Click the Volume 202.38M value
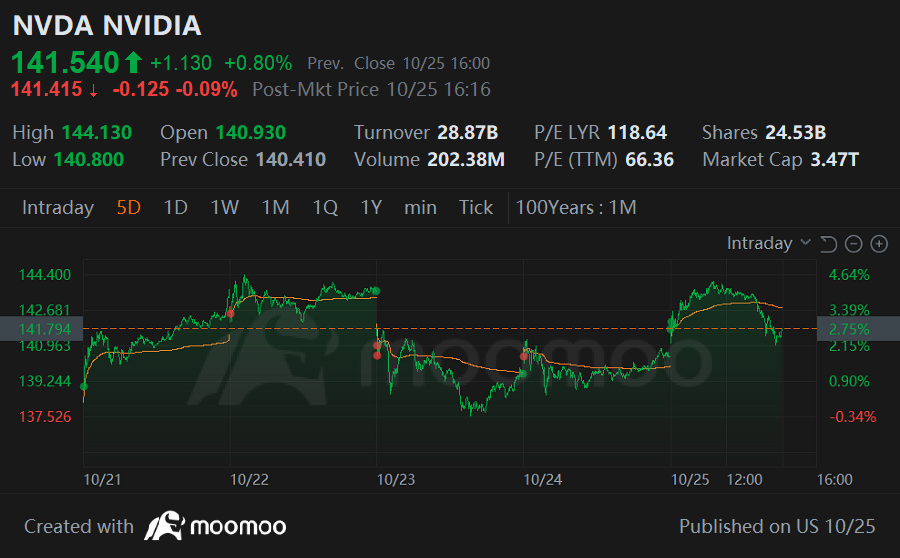Viewport: 900px width, 558px height. click(466, 160)
